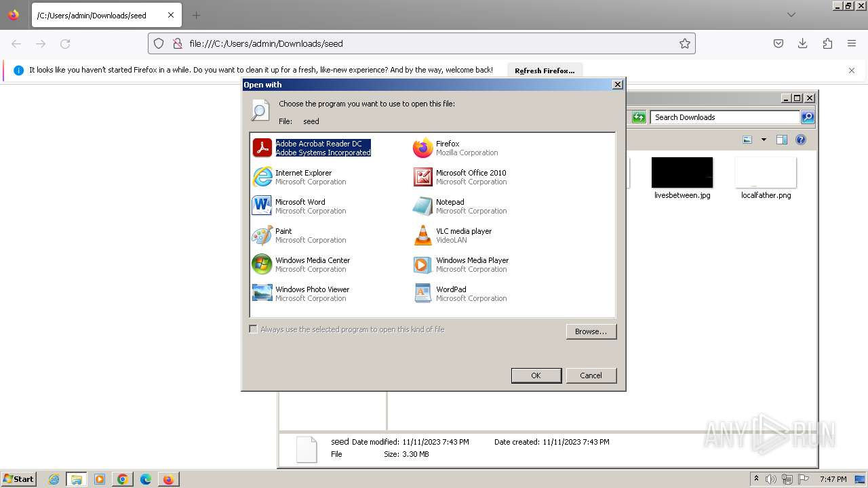
Task: Open Chrome from the taskbar
Action: (123, 479)
